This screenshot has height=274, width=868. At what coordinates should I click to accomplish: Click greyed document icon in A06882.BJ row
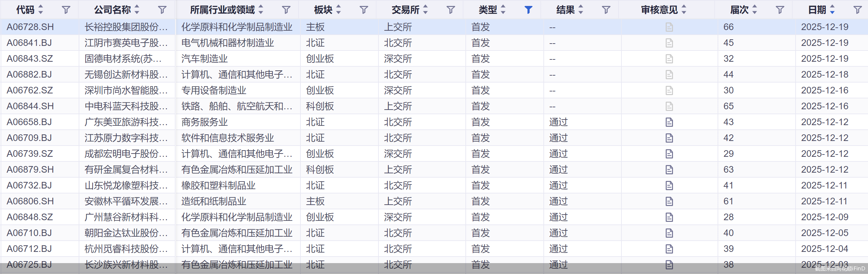pos(669,75)
